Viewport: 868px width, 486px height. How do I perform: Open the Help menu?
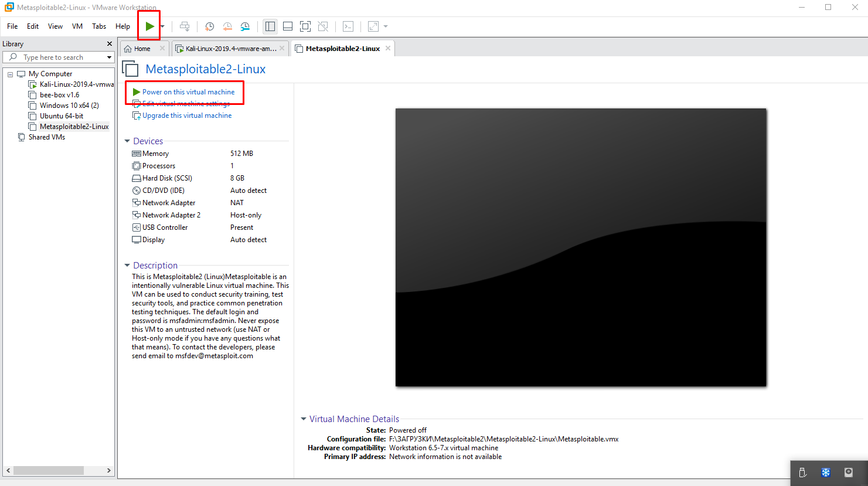[122, 26]
